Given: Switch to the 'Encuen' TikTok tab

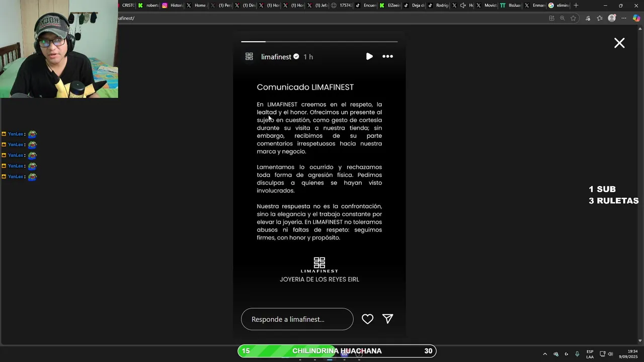Looking at the screenshot, I should [366, 6].
